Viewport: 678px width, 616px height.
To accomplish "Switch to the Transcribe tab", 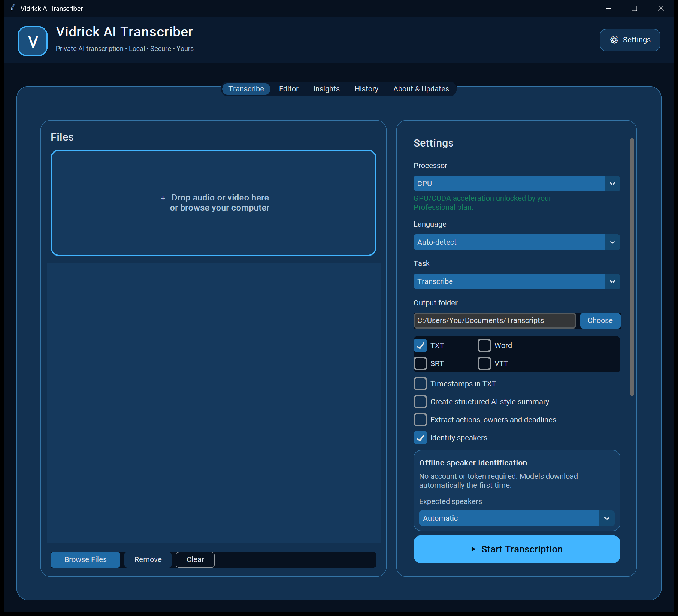I will point(246,89).
